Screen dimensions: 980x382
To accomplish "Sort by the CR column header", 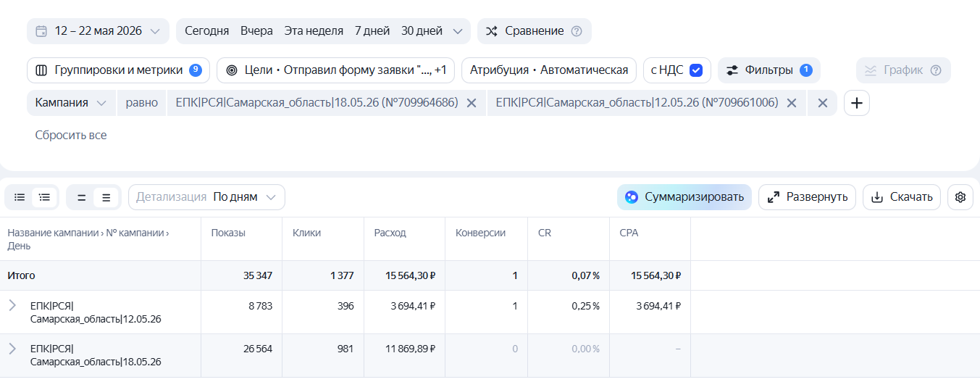I will click(545, 233).
